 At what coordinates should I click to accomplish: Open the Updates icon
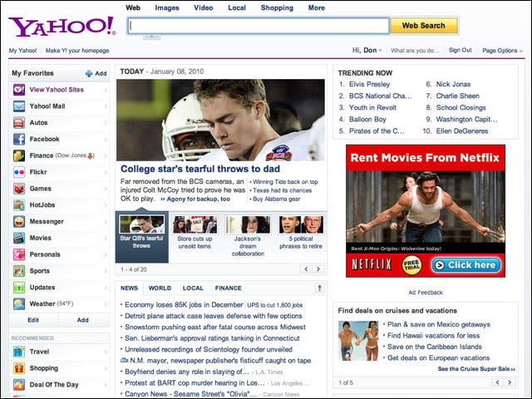pos(19,288)
